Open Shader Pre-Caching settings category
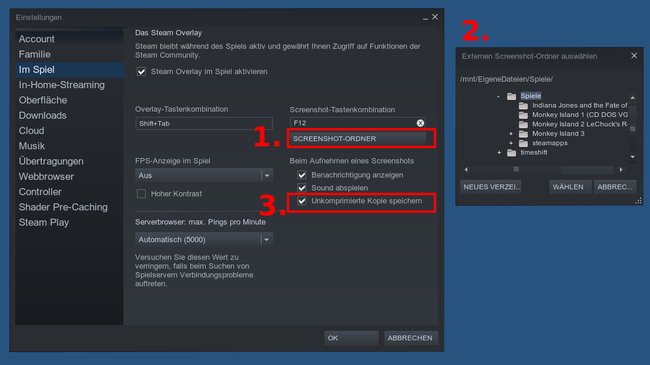Viewport: 650px width, 365px height. 69,207
